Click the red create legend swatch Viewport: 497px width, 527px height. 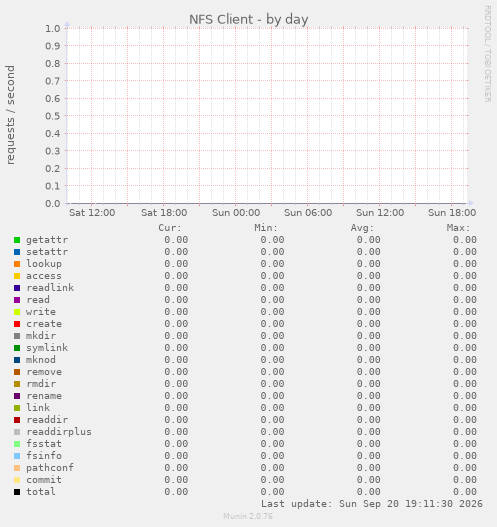[x=17, y=324]
